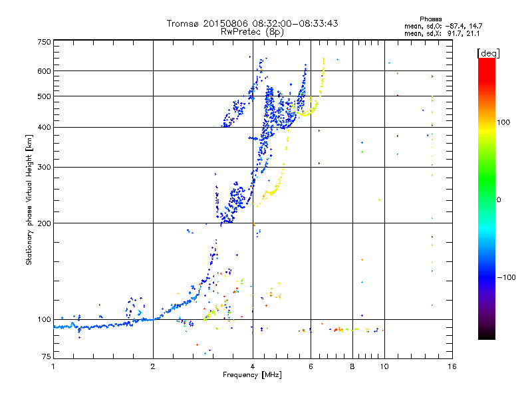
Task: Click the 'Stationary phase Virtual Height [km]' axis label
Action: coord(29,199)
